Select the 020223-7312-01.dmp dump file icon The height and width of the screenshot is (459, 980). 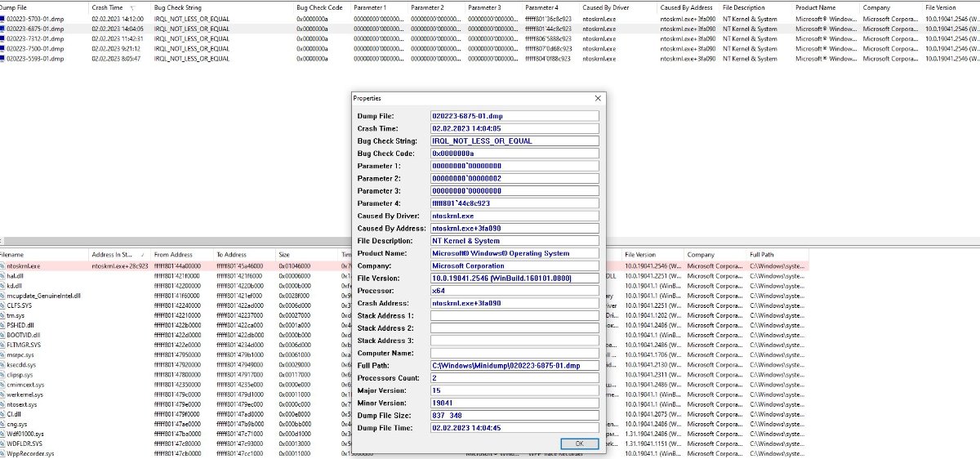[x=2, y=38]
